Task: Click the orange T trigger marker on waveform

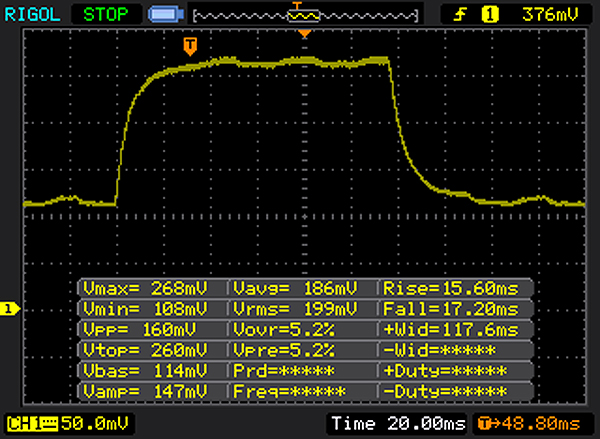Action: pyautogui.click(x=190, y=46)
